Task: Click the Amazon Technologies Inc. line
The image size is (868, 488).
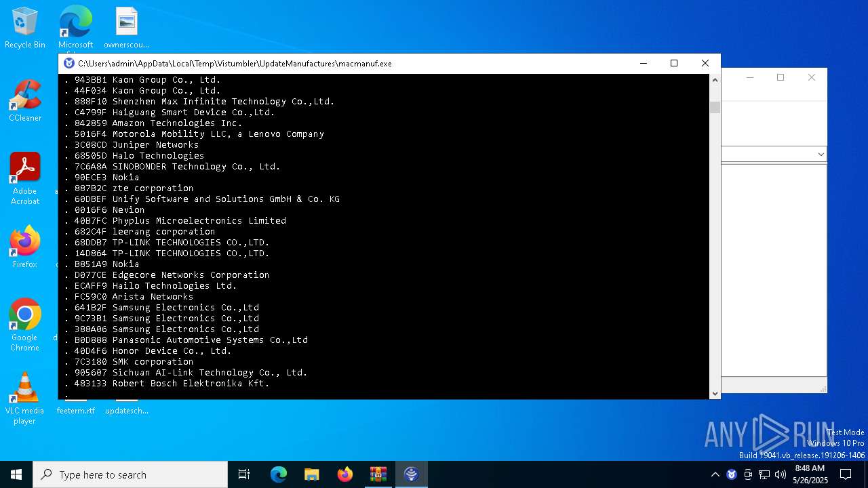Action: pyautogui.click(x=153, y=123)
